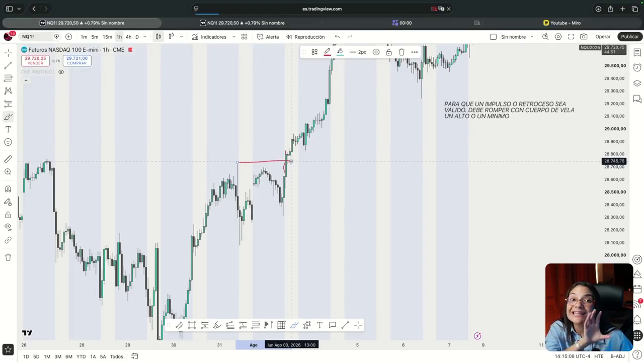Take a chart snapshot with camera icon
Screen dimensions: 644x362
click(x=584, y=37)
